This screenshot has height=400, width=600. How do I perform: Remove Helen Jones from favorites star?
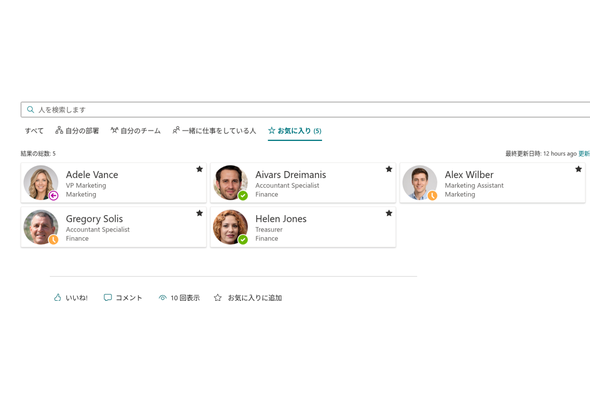pos(389,213)
